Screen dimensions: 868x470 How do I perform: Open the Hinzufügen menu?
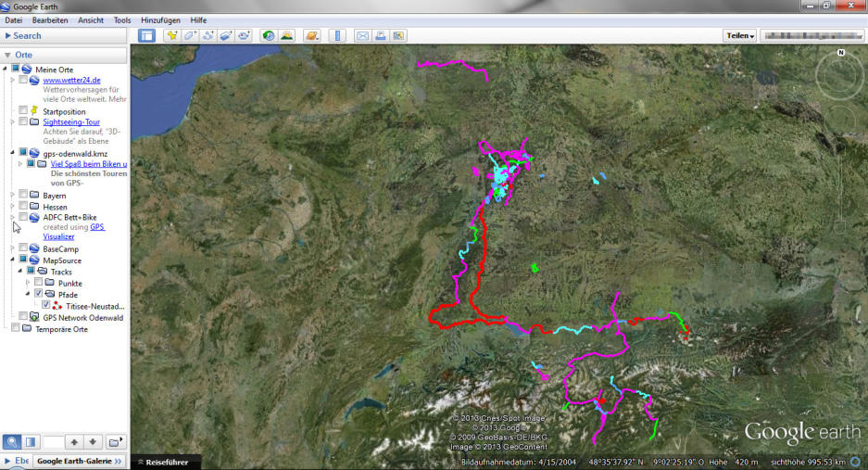160,19
